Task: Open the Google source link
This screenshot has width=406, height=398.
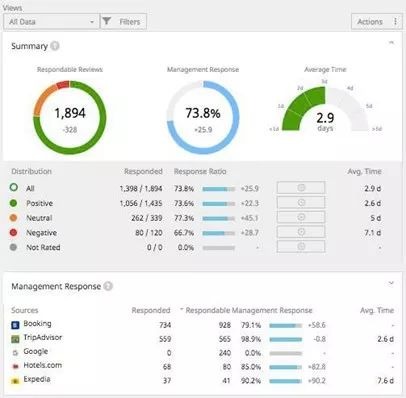Action: tap(36, 351)
